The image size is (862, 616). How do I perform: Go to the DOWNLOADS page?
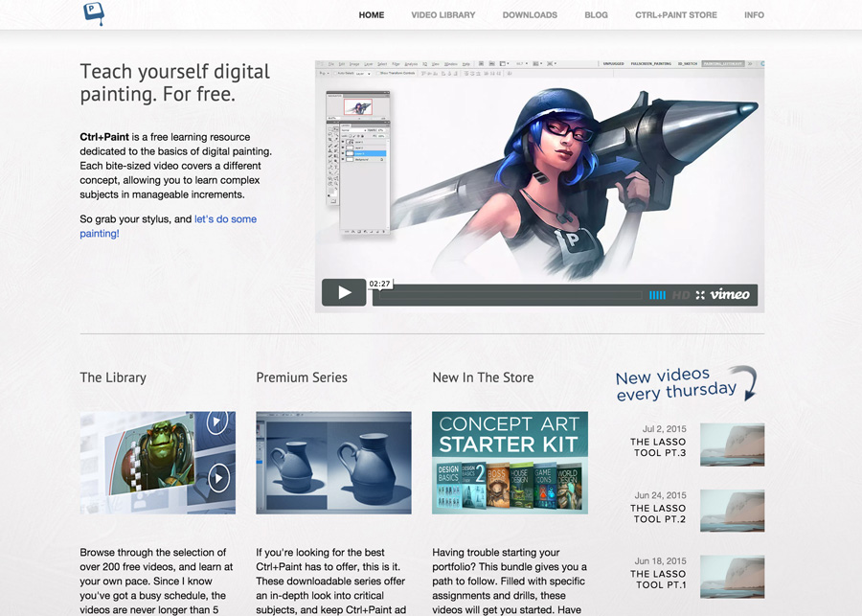coord(530,15)
